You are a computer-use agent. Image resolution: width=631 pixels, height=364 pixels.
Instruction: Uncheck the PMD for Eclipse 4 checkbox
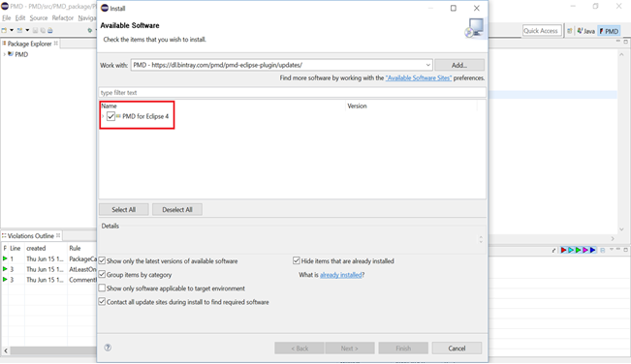click(111, 116)
